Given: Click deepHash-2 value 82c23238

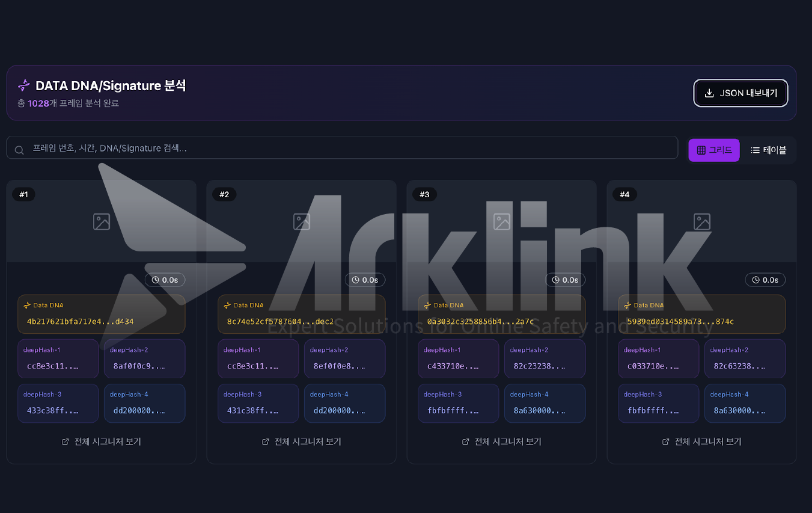Looking at the screenshot, I should tap(539, 366).
